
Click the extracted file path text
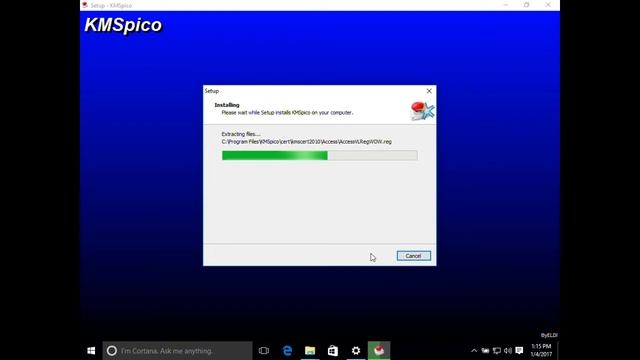pos(307,142)
